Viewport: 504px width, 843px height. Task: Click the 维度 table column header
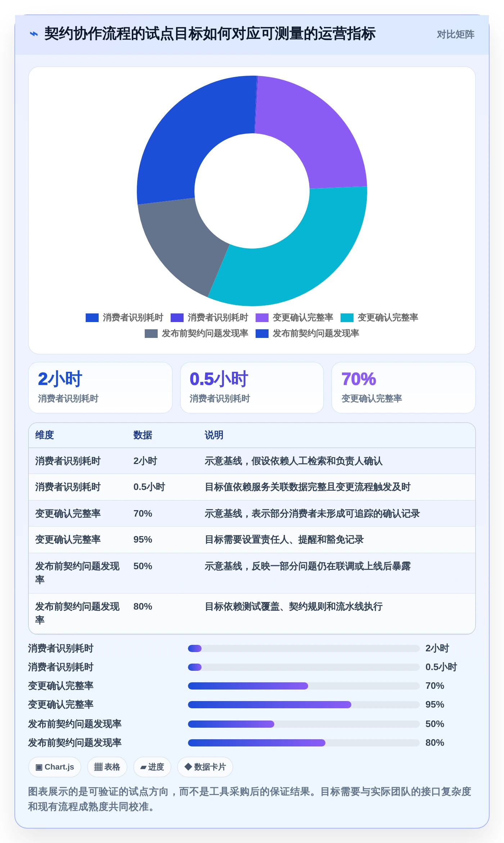tap(45, 435)
